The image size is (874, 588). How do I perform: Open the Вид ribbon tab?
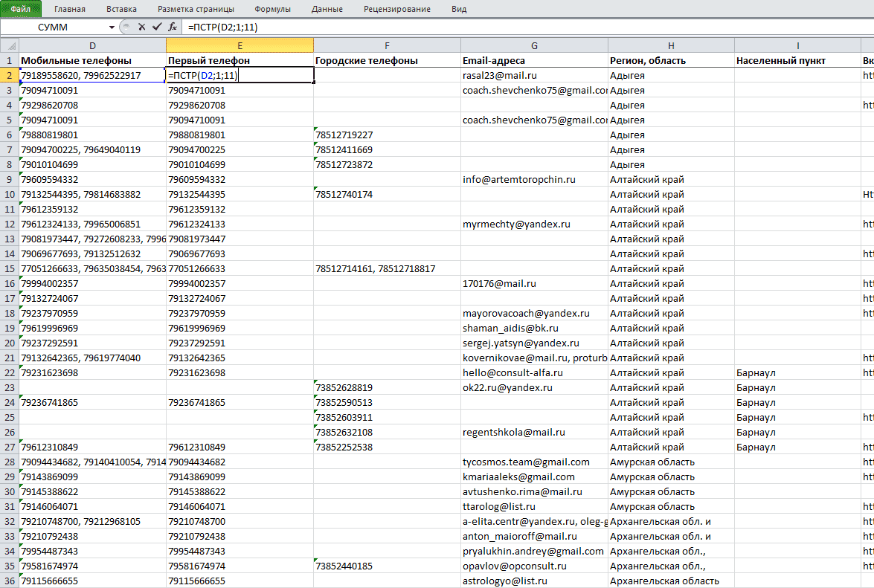pyautogui.click(x=459, y=9)
